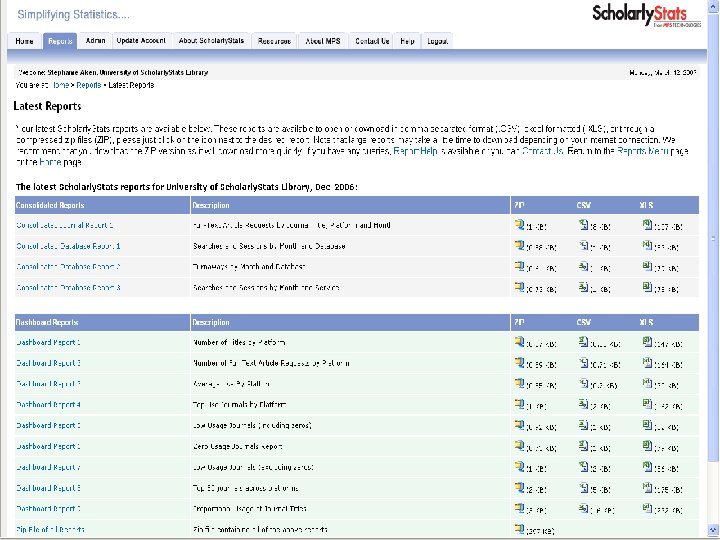Open Dashboard Report 4 link
This screenshot has height=540, width=720.
coord(48,405)
